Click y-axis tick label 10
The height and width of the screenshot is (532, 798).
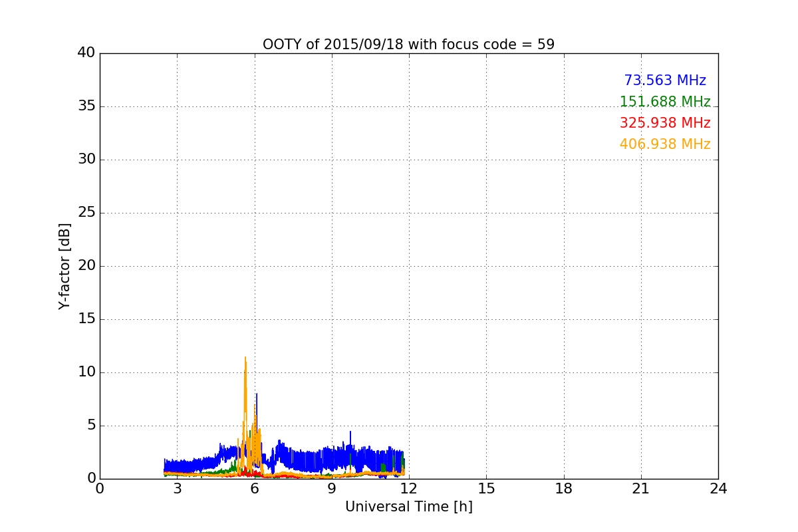[x=86, y=372]
